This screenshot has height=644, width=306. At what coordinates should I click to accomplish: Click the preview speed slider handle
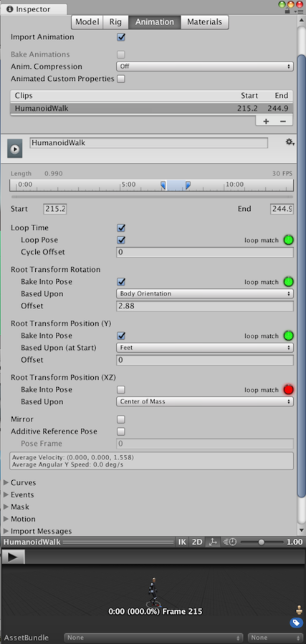[x=261, y=542]
